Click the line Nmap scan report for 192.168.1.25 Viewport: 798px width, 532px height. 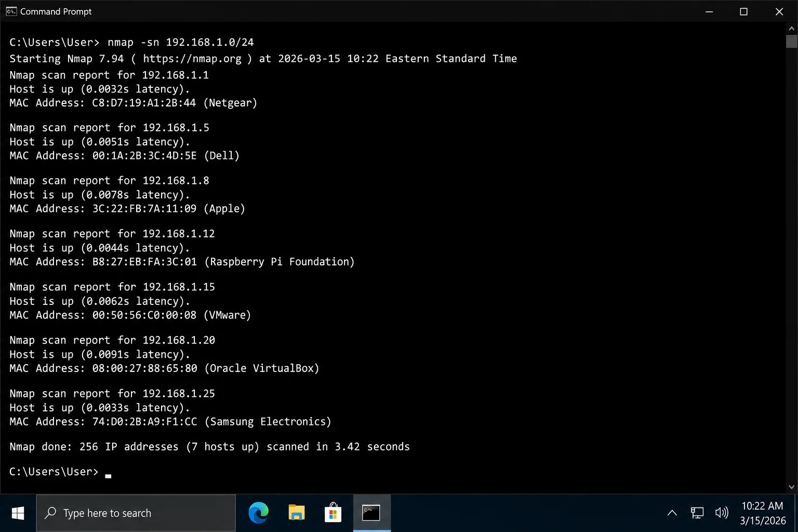pos(112,394)
